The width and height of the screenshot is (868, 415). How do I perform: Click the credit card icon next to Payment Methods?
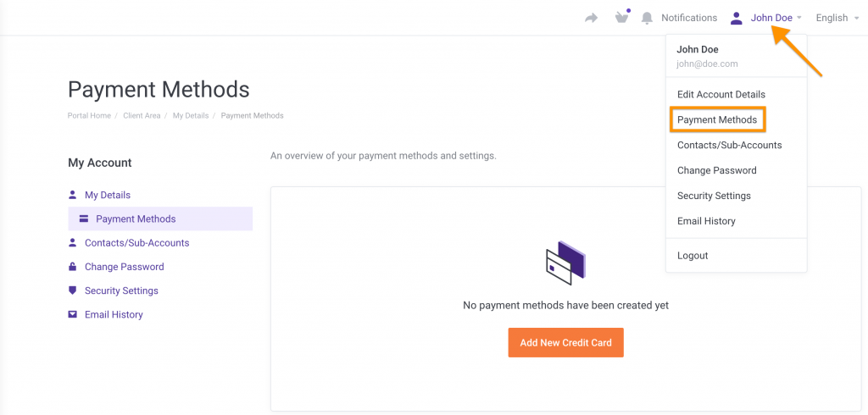pos(84,219)
